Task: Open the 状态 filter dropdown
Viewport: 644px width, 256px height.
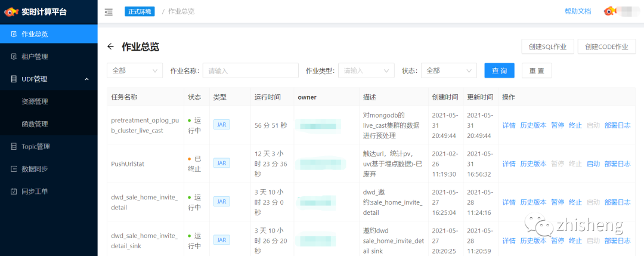Action: (449, 70)
